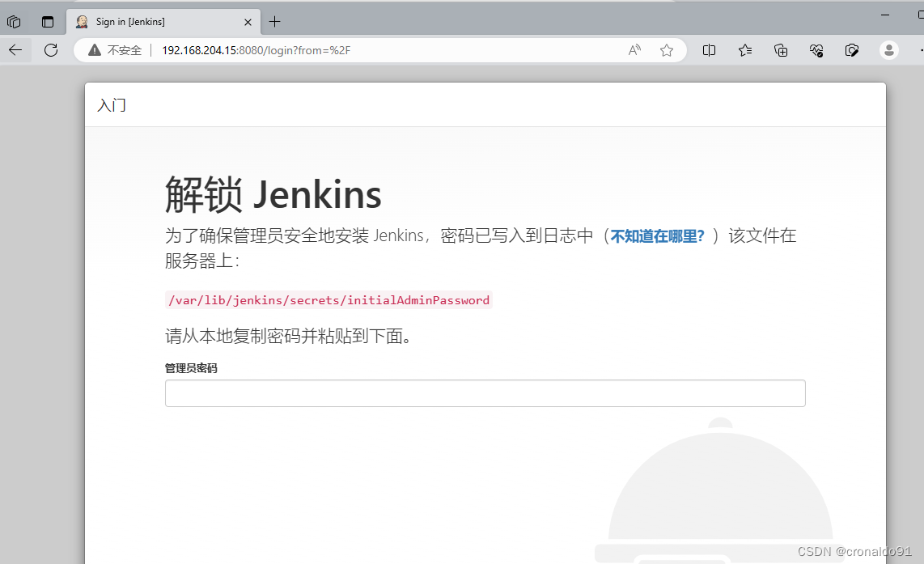Click the 入门 header text

(112, 105)
